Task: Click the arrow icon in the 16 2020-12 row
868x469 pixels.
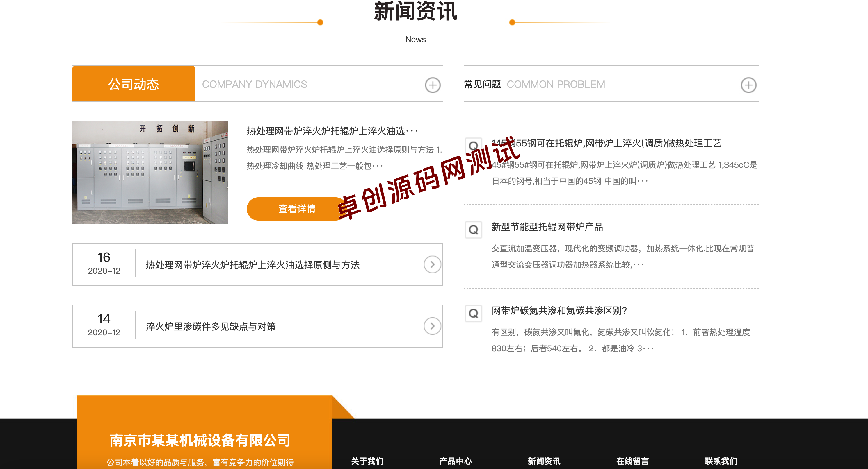Action: click(432, 264)
